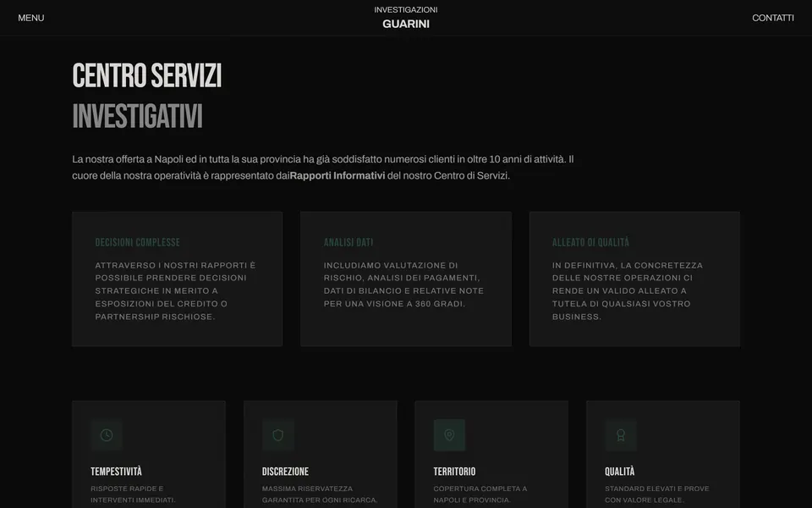Click text 'Copertura completa a Napoli e provincia'
The height and width of the screenshot is (508, 812).
[480, 494]
